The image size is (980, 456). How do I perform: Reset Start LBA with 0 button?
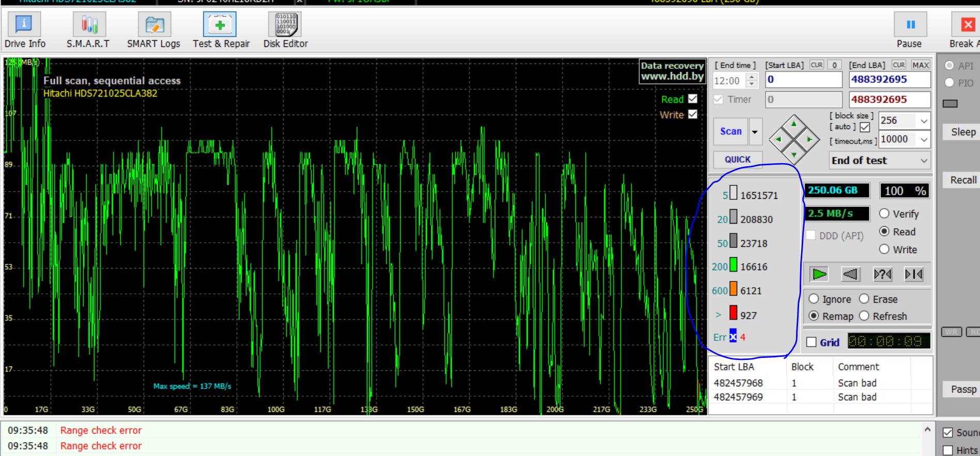(834, 65)
